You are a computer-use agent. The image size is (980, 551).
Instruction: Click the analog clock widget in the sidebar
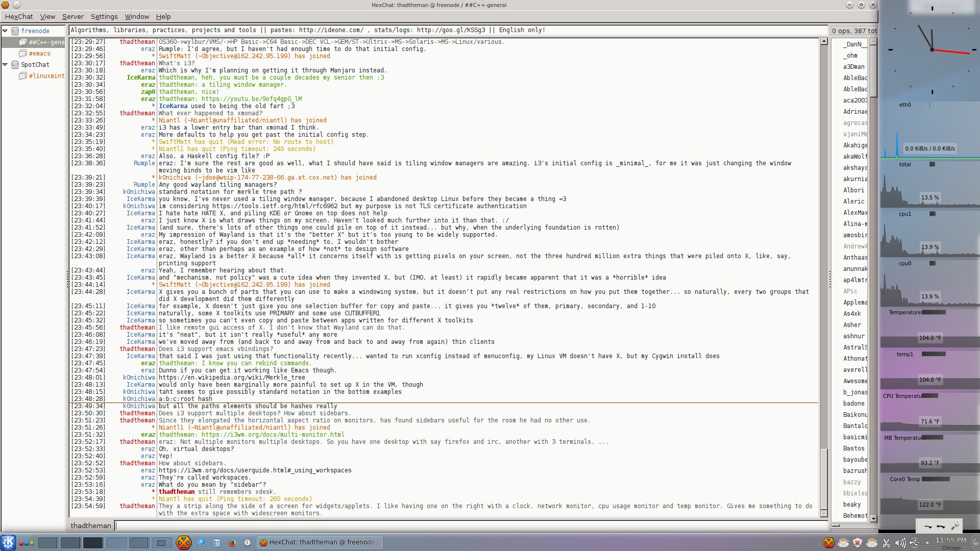(932, 49)
